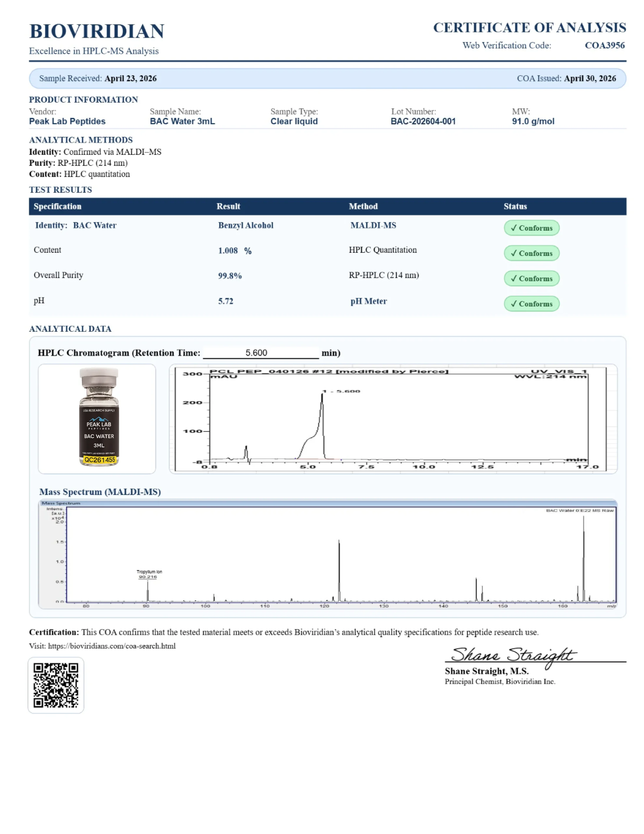Click the pH Meter method cell
Viewport: 644px width, 834px height.
[x=369, y=301]
